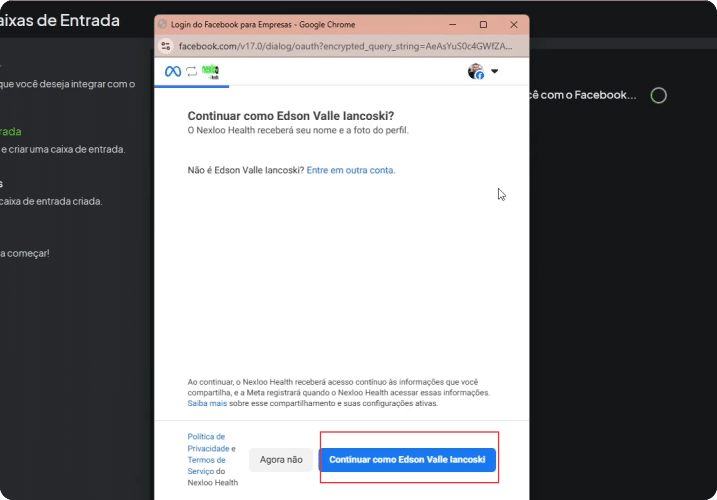The width and height of the screenshot is (717, 500).
Task: Minimize the Facebook login popup window
Action: tap(452, 25)
